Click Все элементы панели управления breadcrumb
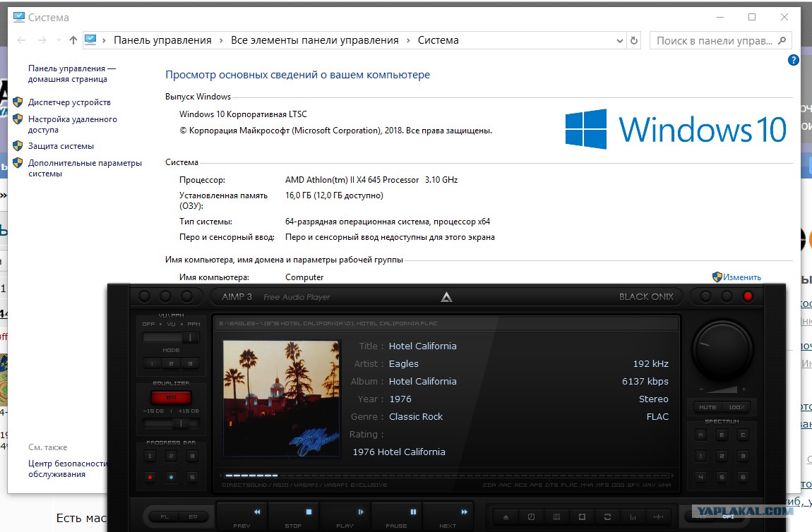 click(315, 40)
